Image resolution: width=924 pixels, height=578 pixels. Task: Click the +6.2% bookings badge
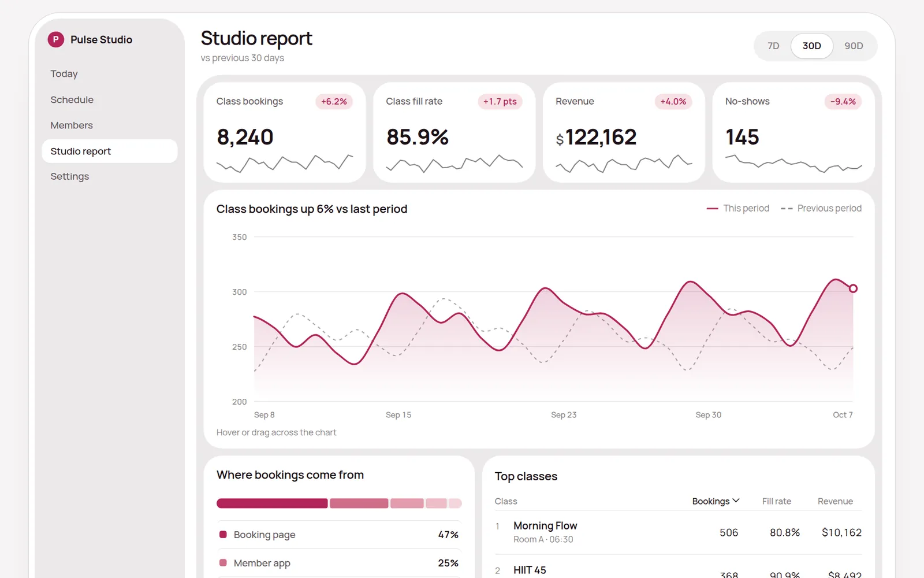tap(334, 101)
